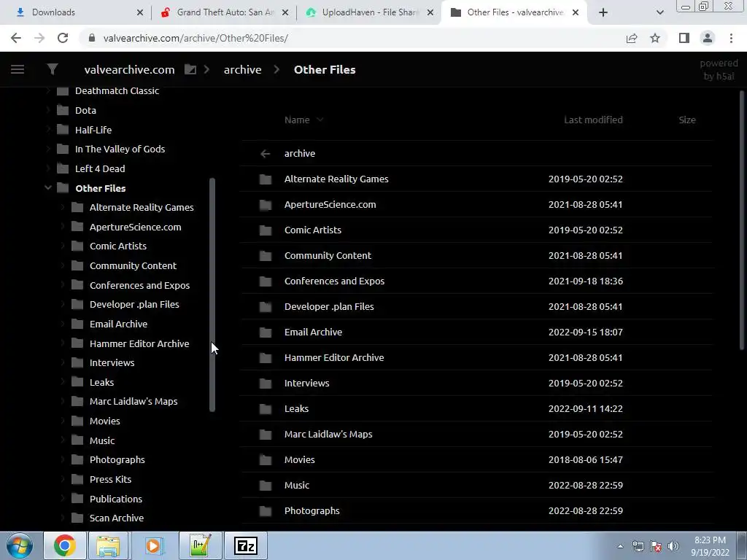Viewport: 747px width, 560px height.
Task: Collapse the Other Files tree node
Action: coord(48,188)
